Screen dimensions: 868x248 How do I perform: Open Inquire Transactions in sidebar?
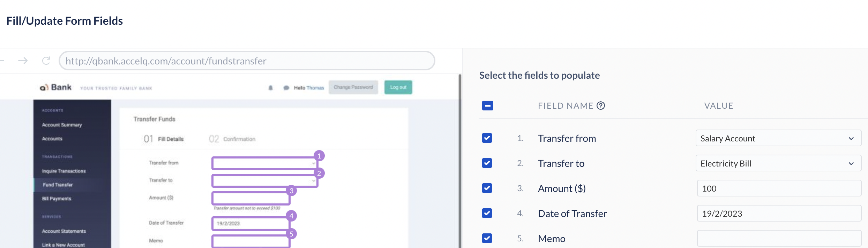tap(64, 171)
